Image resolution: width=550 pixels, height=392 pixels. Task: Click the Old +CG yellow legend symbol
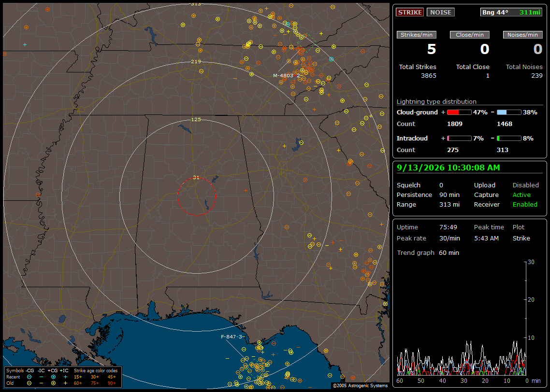point(53,383)
